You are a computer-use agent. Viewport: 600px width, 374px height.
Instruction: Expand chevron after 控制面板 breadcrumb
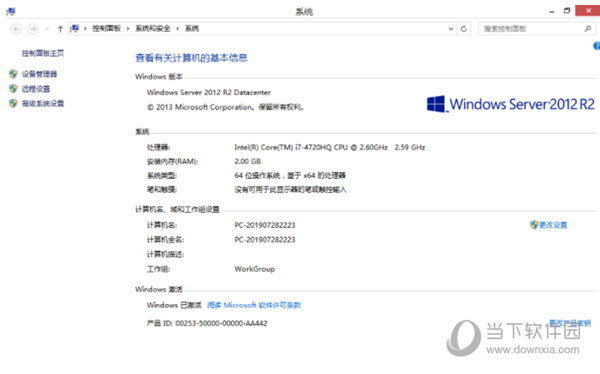point(128,29)
